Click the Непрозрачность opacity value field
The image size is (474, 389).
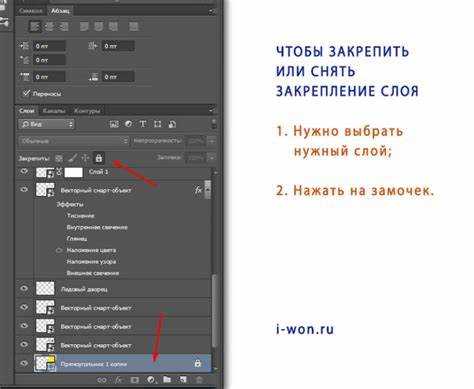pyautogui.click(x=196, y=141)
